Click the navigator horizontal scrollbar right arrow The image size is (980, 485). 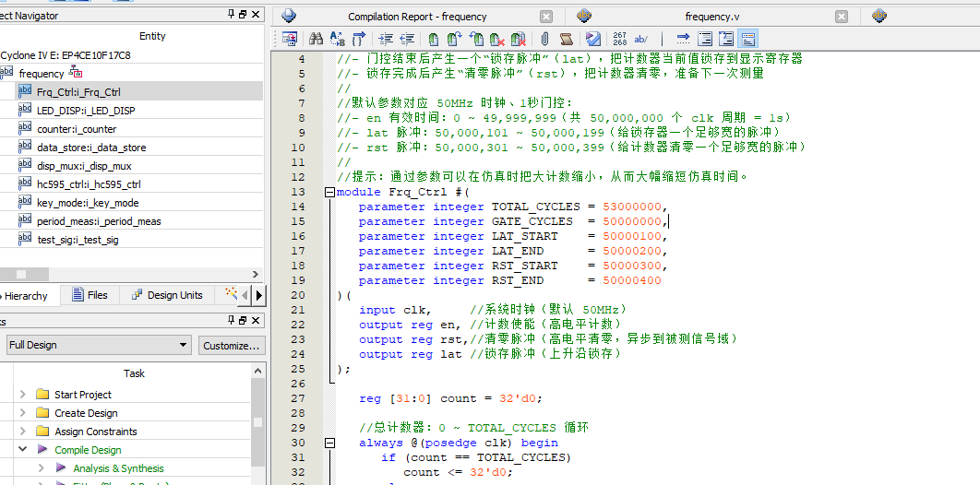point(255,274)
